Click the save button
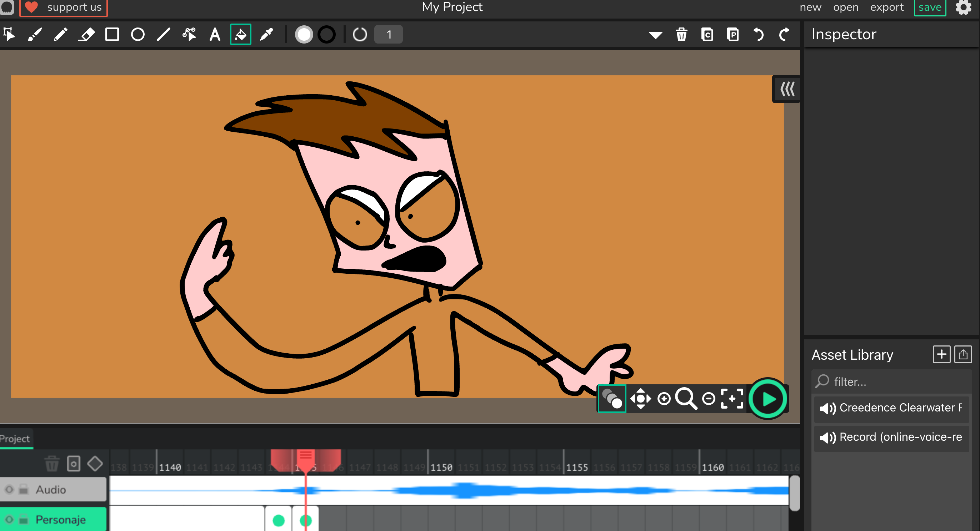This screenshot has height=531, width=980. (929, 7)
